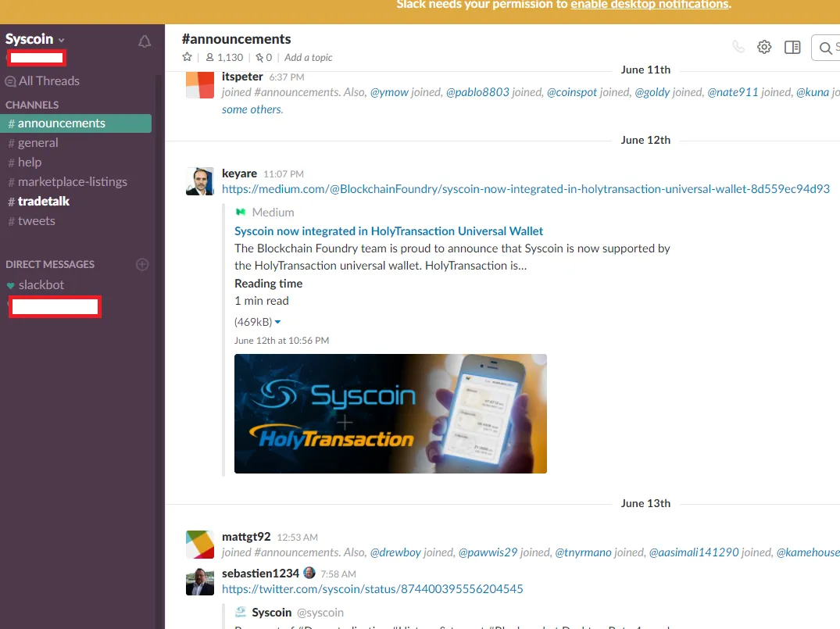
Task: Click the itspeter username
Action: (x=242, y=77)
